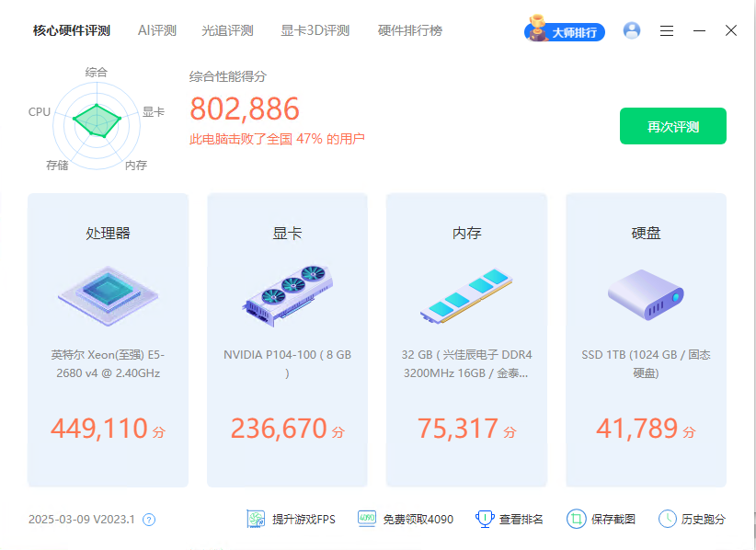The width and height of the screenshot is (756, 550).
Task: Close the benchmark window
Action: click(x=731, y=30)
